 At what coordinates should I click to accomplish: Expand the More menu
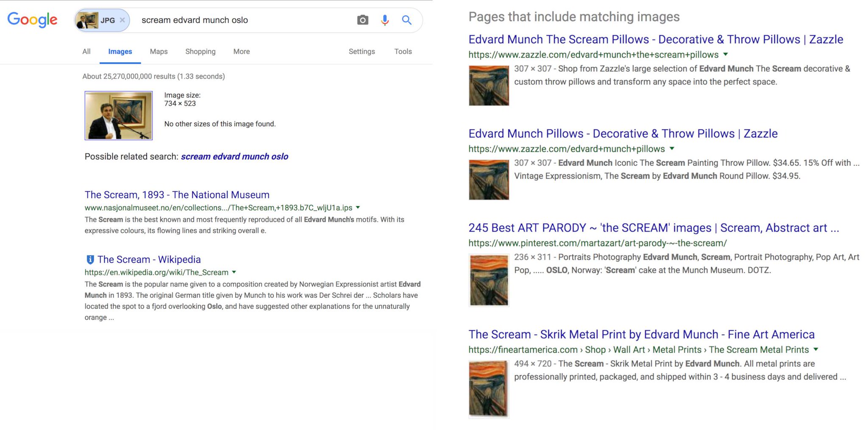tap(242, 51)
